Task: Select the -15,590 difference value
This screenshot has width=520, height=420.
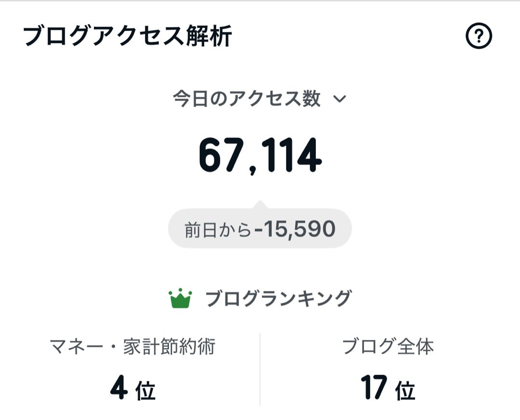Action: 295,229
